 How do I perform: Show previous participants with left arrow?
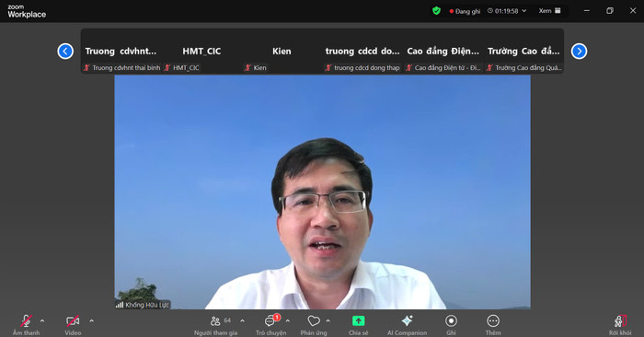coord(65,52)
